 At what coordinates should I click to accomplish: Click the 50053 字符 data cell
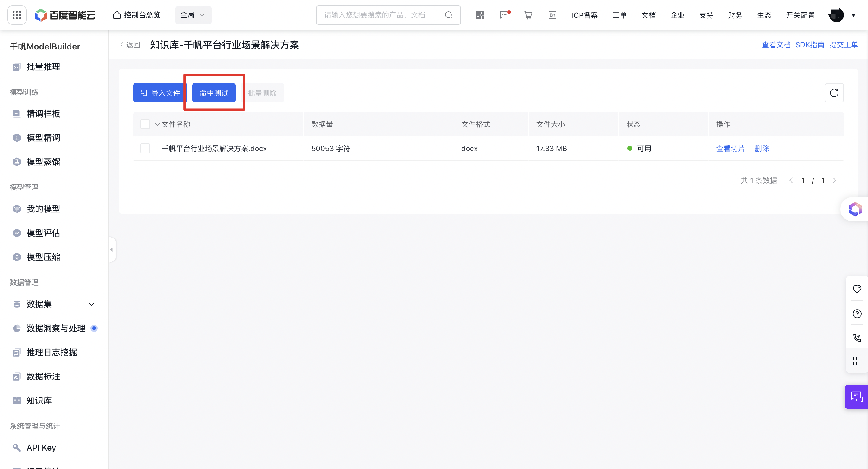tap(331, 148)
